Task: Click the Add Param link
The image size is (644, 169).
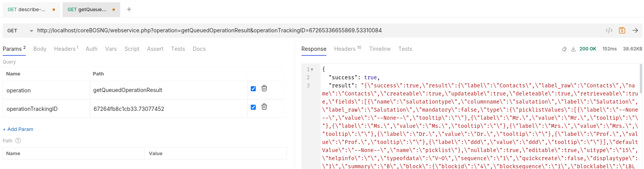Action: 18,129
